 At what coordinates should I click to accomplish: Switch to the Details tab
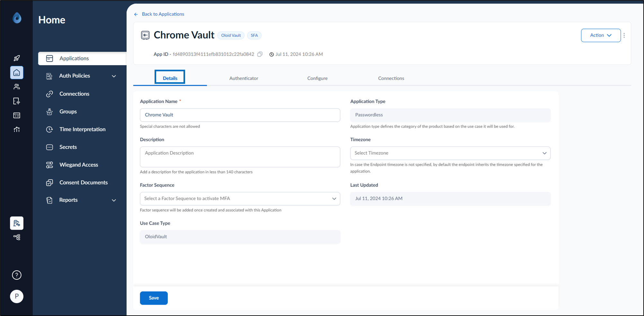(x=170, y=78)
